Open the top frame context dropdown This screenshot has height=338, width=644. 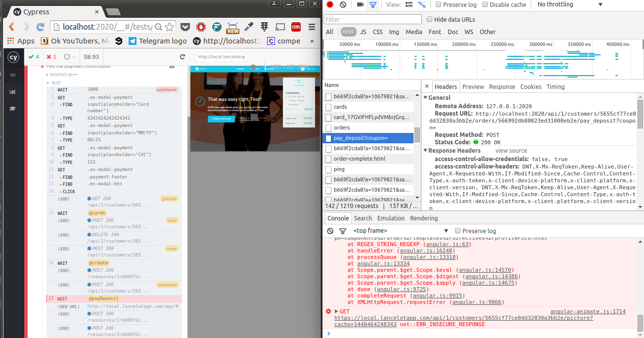coord(401,231)
